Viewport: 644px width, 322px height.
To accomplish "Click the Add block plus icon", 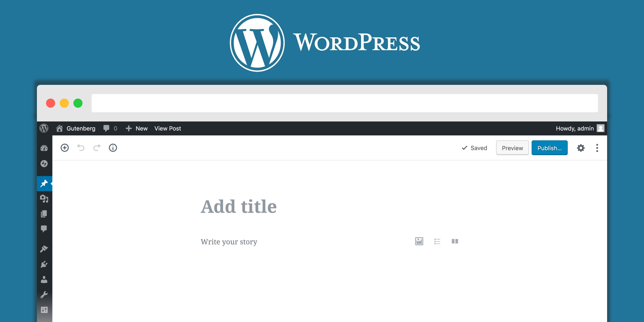I will click(65, 148).
